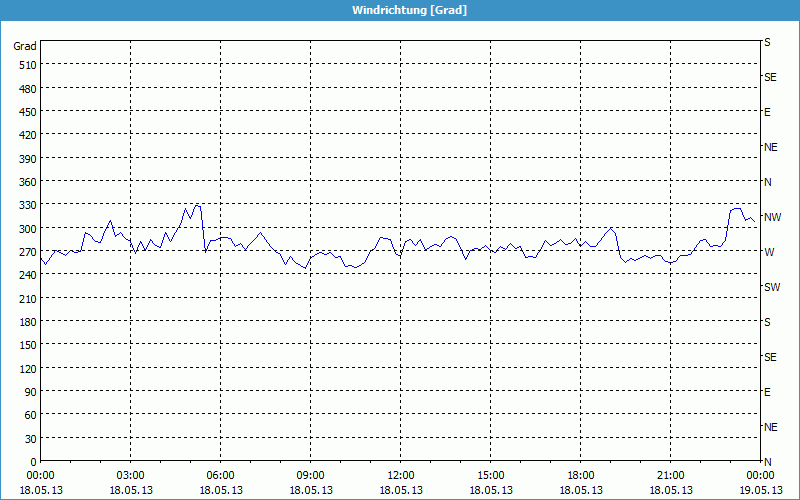800x500 pixels.
Task: Click the Grad y-axis unit label
Action: tap(25, 46)
